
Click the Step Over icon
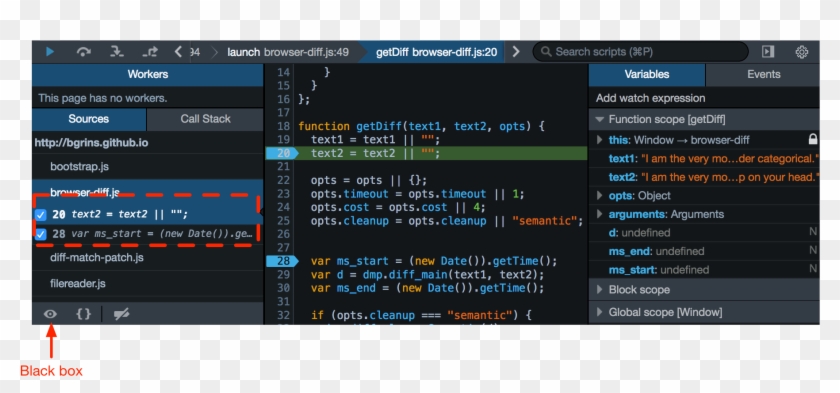click(83, 52)
